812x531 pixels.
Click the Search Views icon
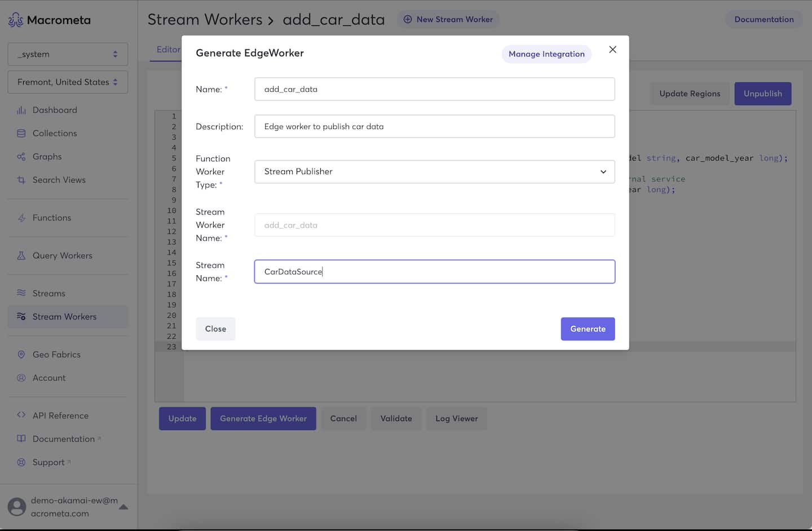(21, 180)
